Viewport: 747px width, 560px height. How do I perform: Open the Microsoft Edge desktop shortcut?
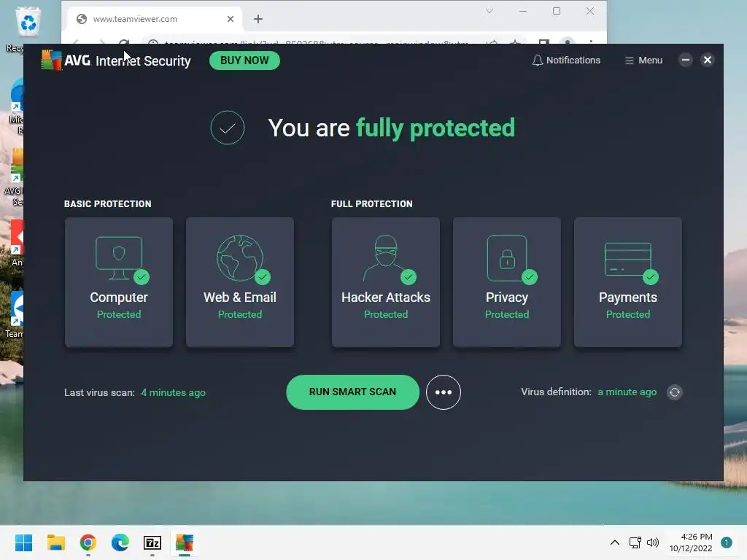(17, 107)
